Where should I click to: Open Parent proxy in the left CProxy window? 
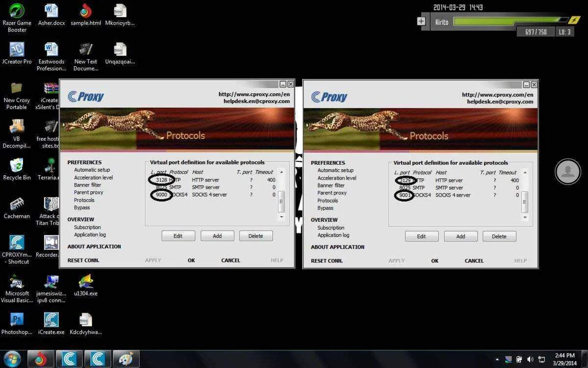tap(89, 192)
